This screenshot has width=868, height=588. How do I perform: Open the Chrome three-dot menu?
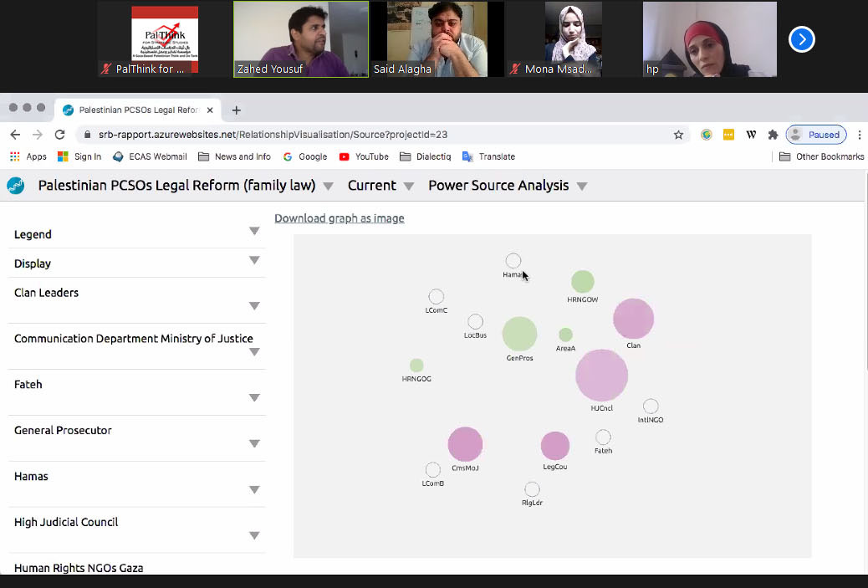pos(859,135)
